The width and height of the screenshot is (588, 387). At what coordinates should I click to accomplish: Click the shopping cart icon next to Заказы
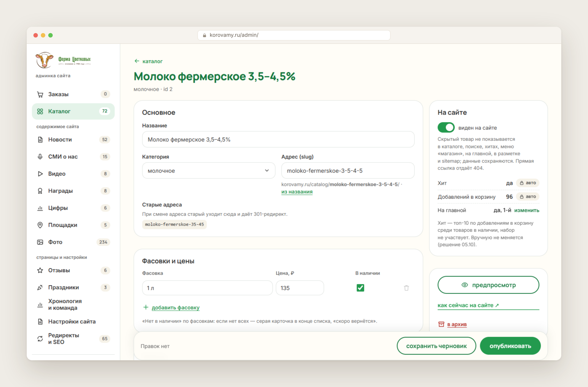tap(40, 94)
